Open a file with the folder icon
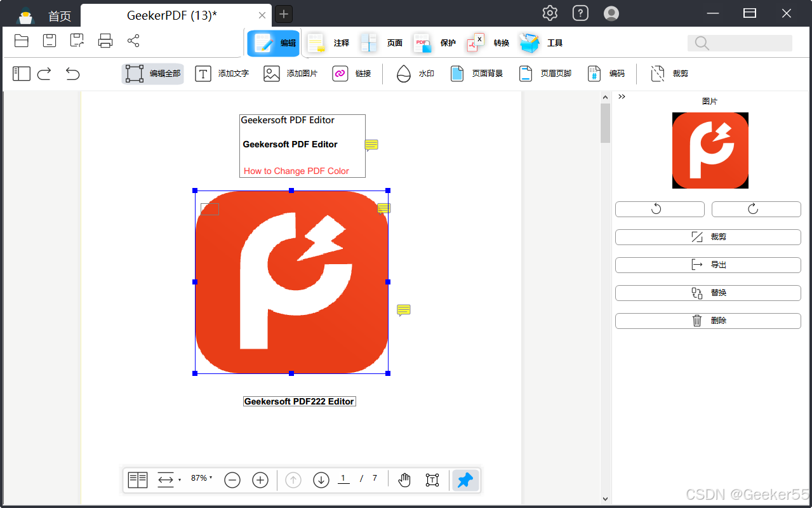812x508 pixels. (22, 41)
